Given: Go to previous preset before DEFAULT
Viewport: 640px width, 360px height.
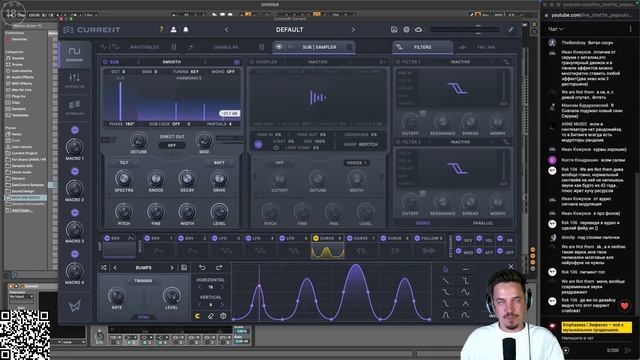Looking at the screenshot, I should click(227, 29).
